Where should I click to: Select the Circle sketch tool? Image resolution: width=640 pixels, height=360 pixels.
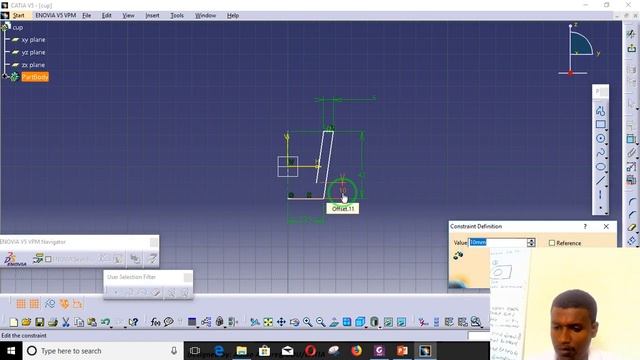pyautogui.click(x=600, y=138)
